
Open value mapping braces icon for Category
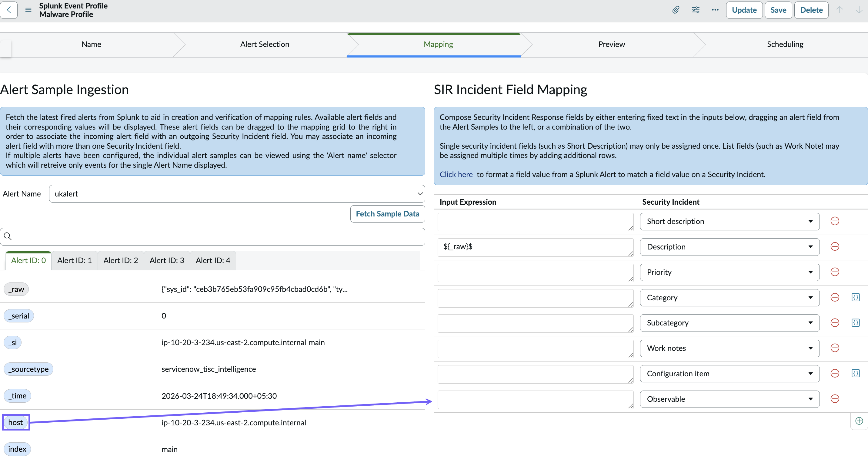(856, 298)
